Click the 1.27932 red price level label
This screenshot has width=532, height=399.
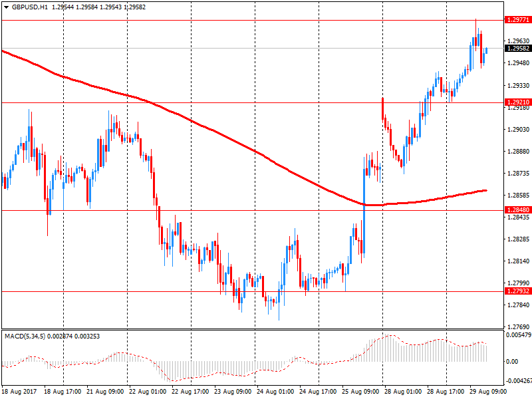518,291
